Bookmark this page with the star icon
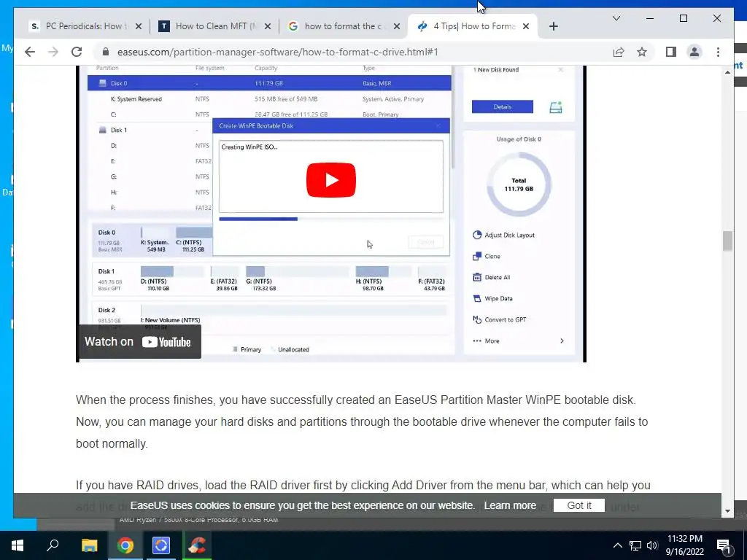Viewport: 747px width, 560px height. pyautogui.click(x=642, y=52)
